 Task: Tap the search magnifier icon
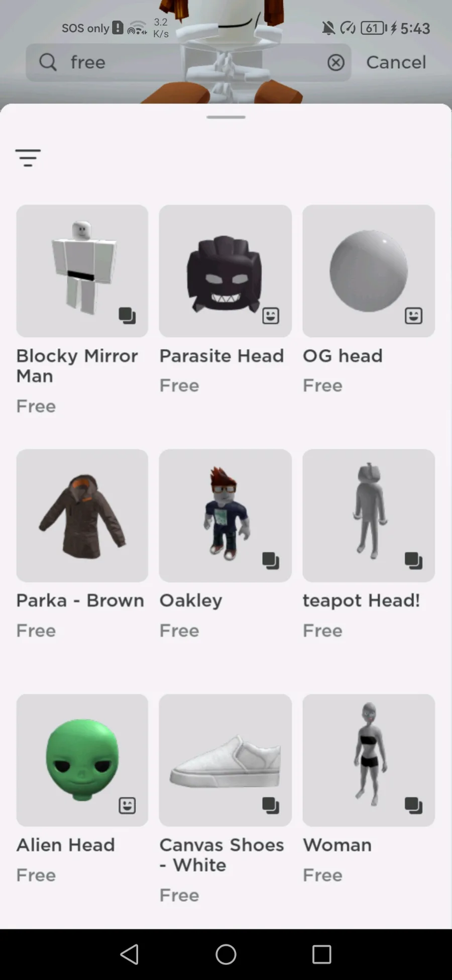pyautogui.click(x=48, y=62)
